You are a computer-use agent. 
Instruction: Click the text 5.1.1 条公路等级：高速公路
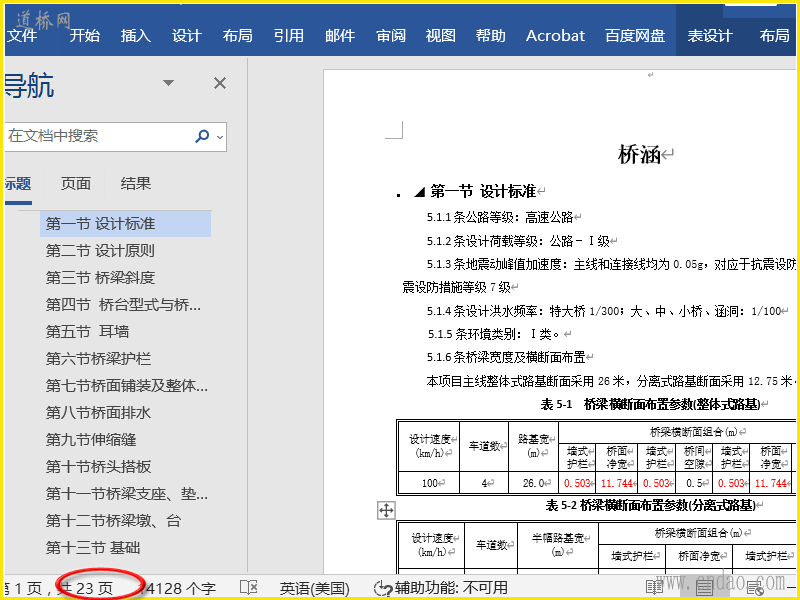tap(500, 217)
